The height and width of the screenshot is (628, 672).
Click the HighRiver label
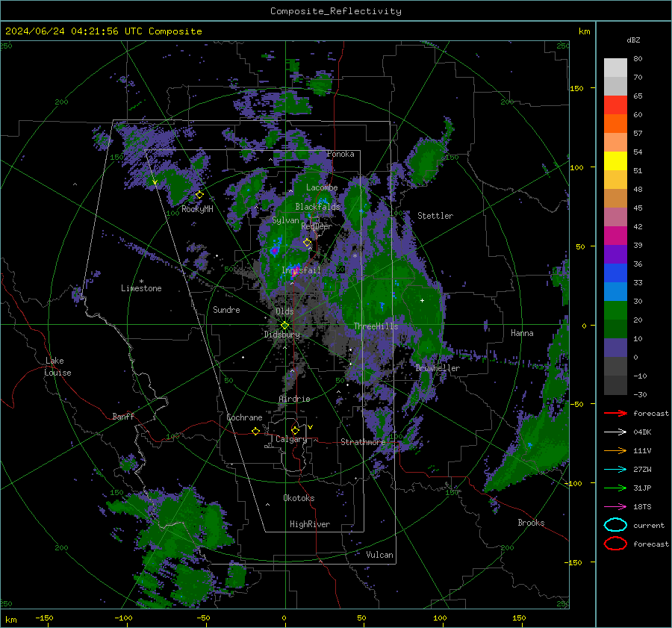(x=310, y=524)
